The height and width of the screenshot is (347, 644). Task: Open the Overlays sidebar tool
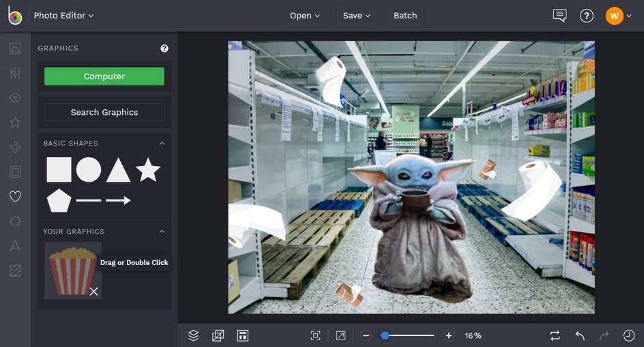[x=15, y=221]
